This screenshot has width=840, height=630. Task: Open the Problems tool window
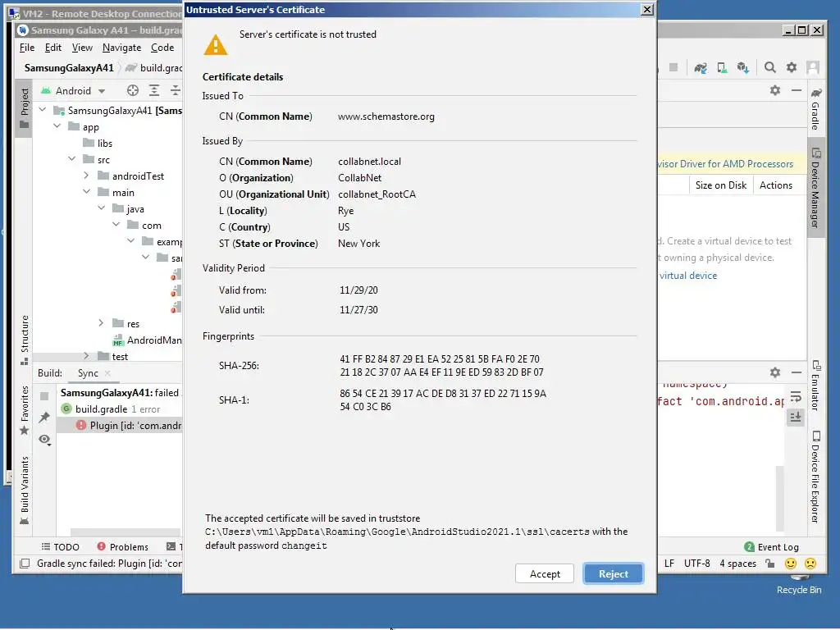123,547
